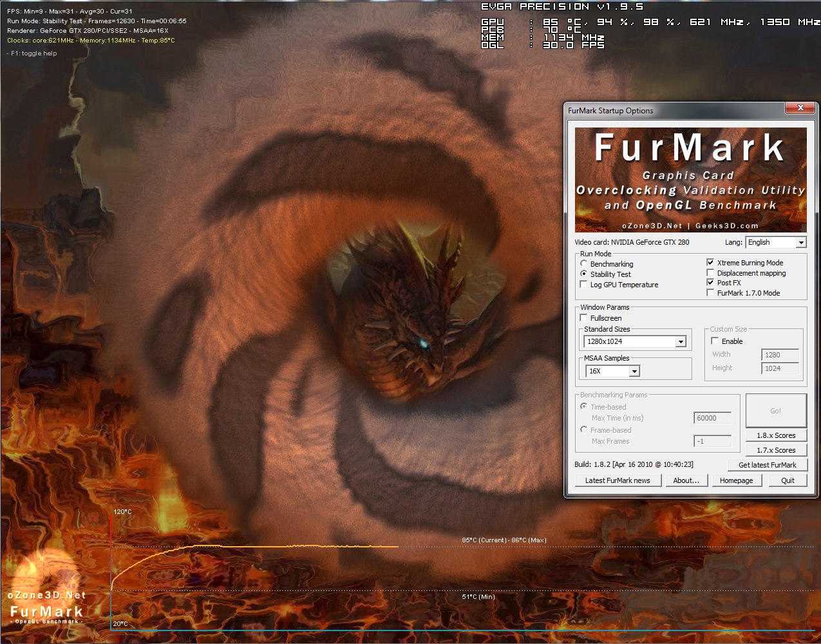Image resolution: width=821 pixels, height=644 pixels.
Task: Click the FurMark banner image
Action: (690, 180)
